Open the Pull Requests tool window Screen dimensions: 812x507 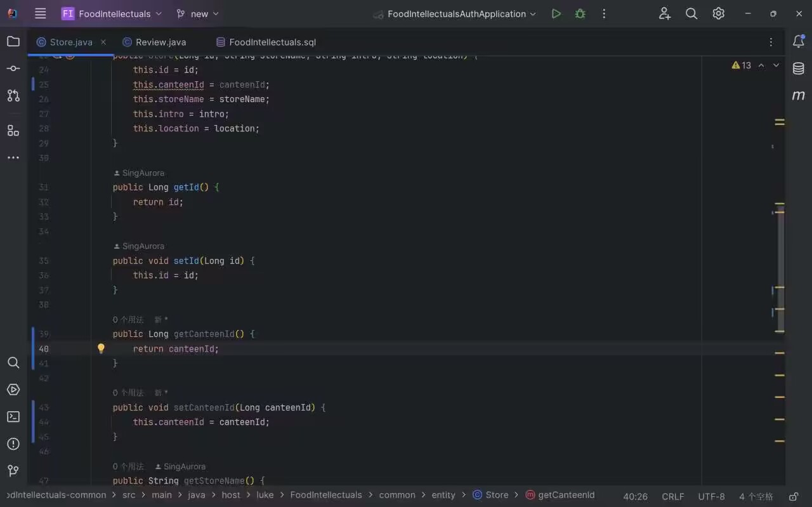13,95
